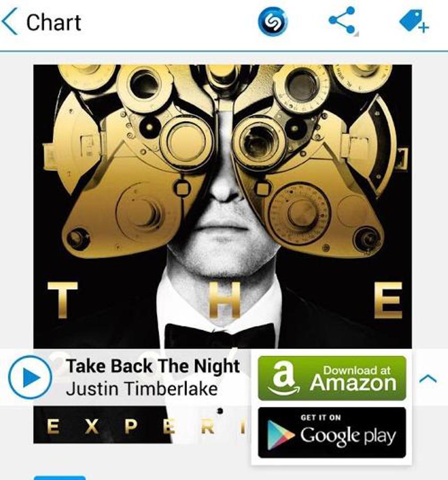Screen dimensions: 448x480
Task: Tap the album cover artwork
Action: (x=222, y=206)
